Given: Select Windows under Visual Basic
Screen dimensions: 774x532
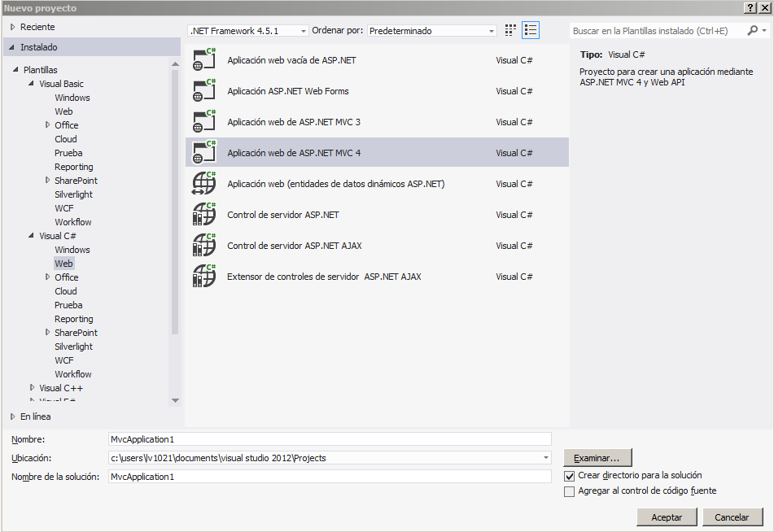Looking at the screenshot, I should [x=72, y=98].
